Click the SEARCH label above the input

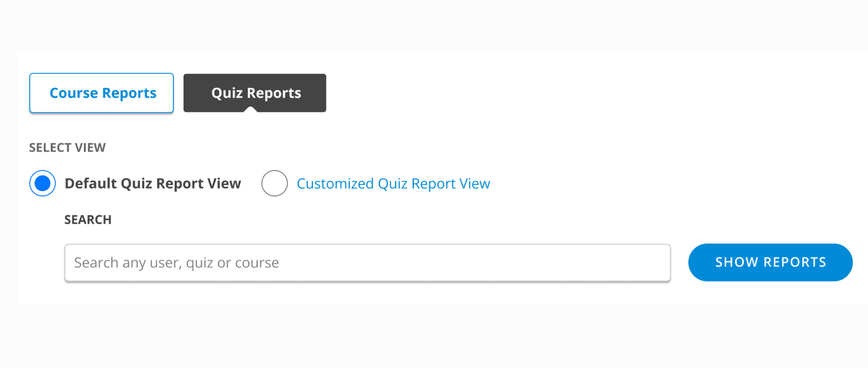(x=88, y=220)
